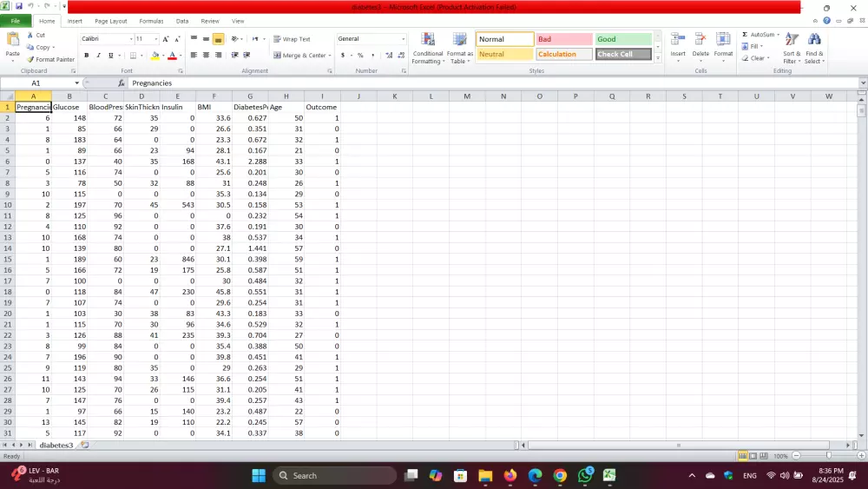Click the AutoSum sigma icon
Screen dimensions: 868x489
point(745,35)
